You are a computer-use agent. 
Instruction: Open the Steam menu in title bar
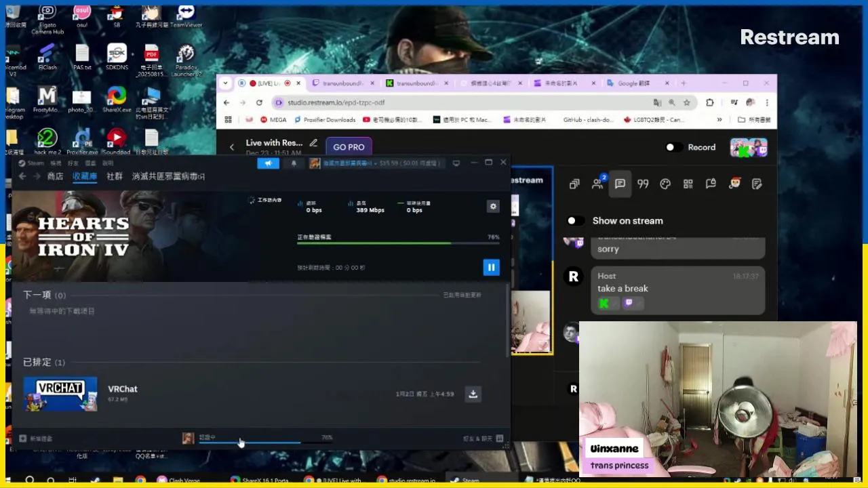(31, 163)
